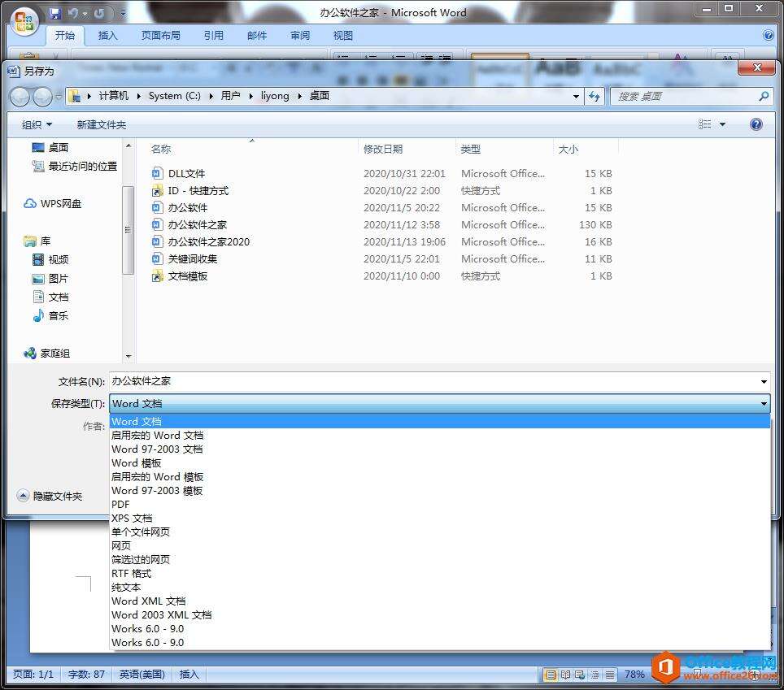
Task: Switch to the 页面布局 ribbon tab
Action: 160,35
